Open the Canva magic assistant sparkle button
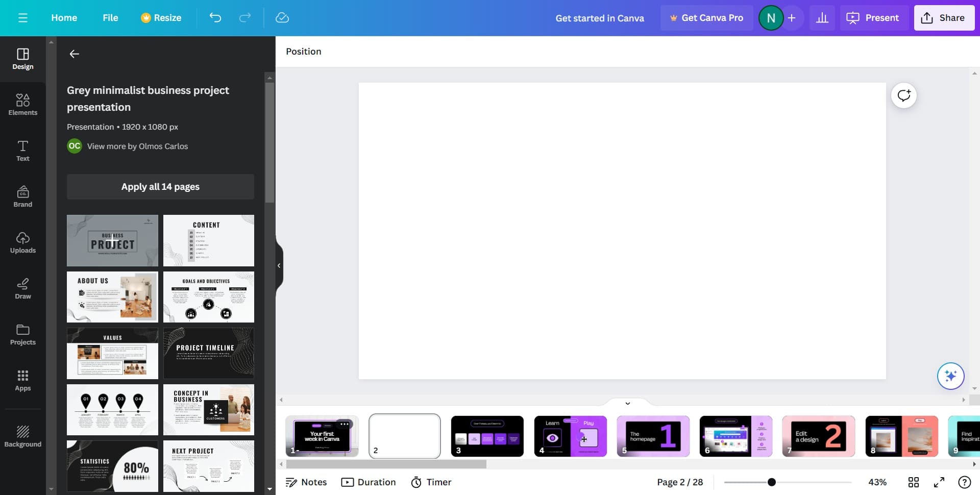 (x=950, y=376)
